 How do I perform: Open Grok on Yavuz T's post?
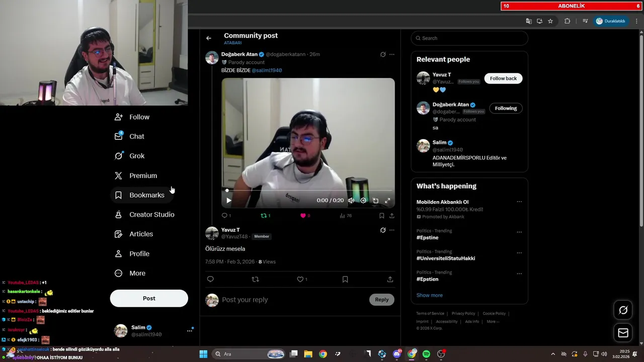coord(383,230)
